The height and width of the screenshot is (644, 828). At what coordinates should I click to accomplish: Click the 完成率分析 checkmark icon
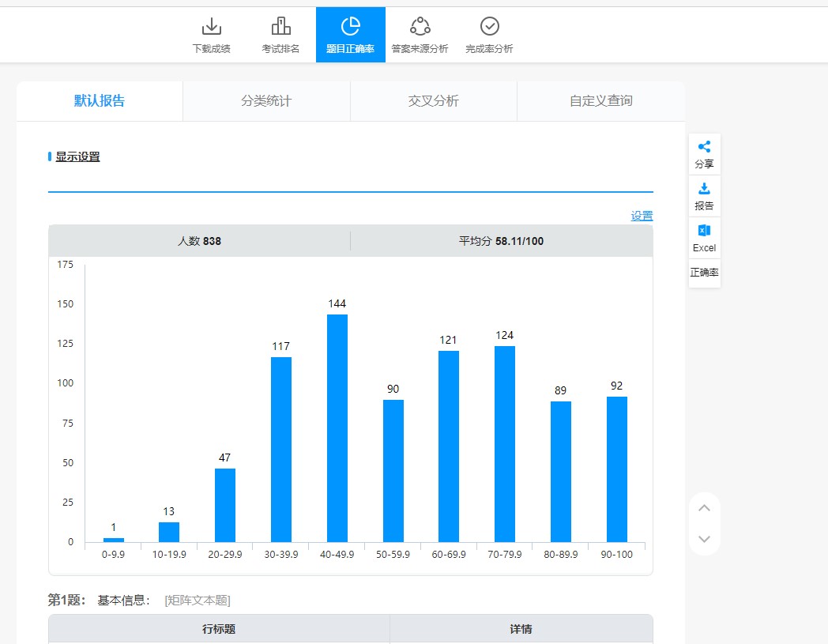[x=489, y=27]
